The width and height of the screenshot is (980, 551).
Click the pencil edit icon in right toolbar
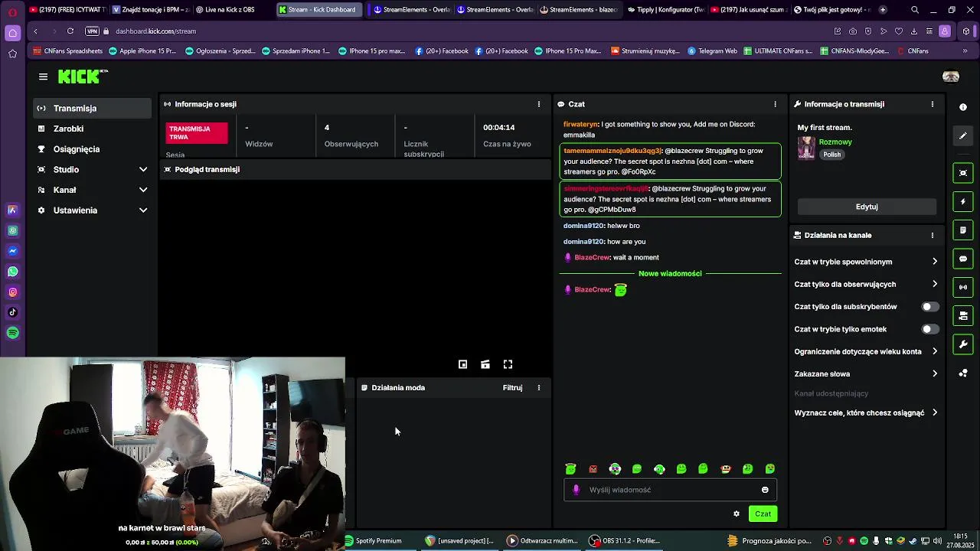tap(963, 136)
